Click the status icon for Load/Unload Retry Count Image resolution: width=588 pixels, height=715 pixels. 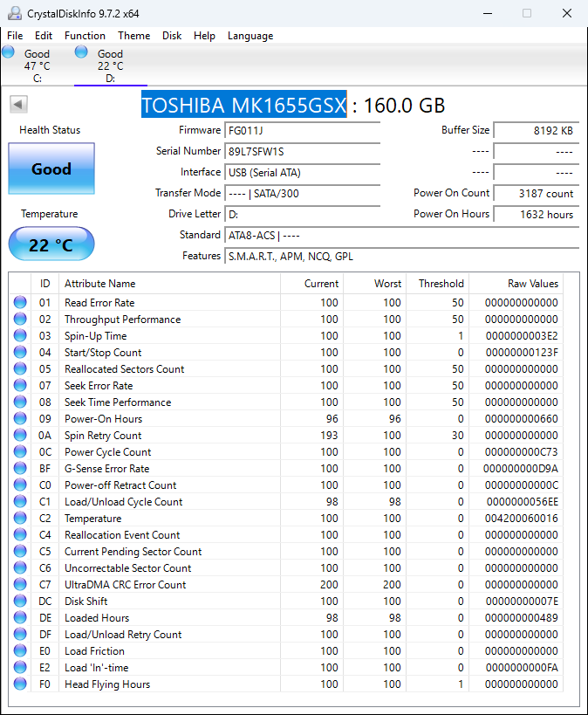[20, 634]
